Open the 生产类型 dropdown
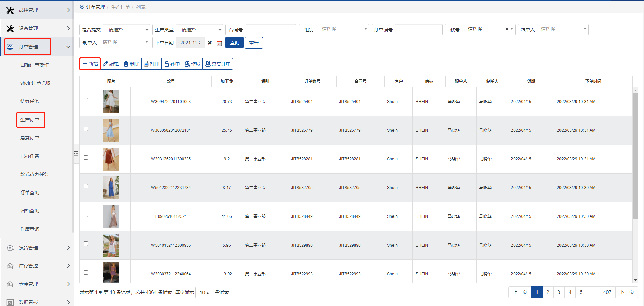The width and height of the screenshot is (644, 306). (x=199, y=30)
